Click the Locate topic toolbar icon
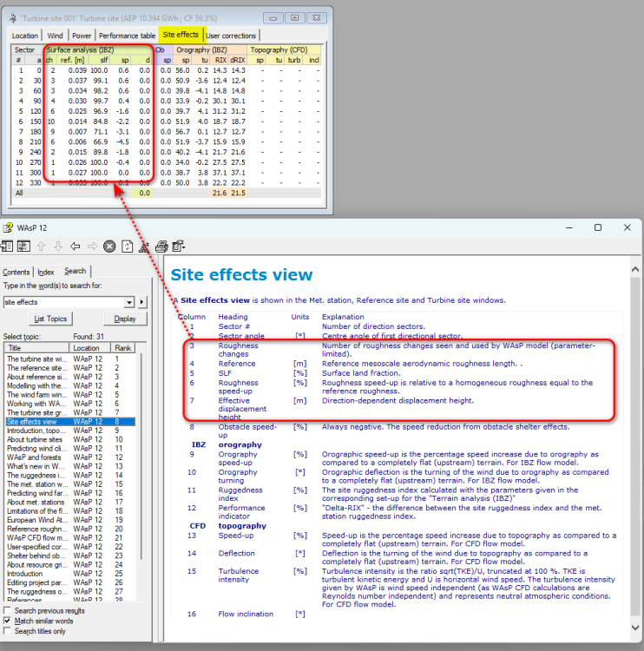Screen dimensions: 644x651 coord(24,247)
